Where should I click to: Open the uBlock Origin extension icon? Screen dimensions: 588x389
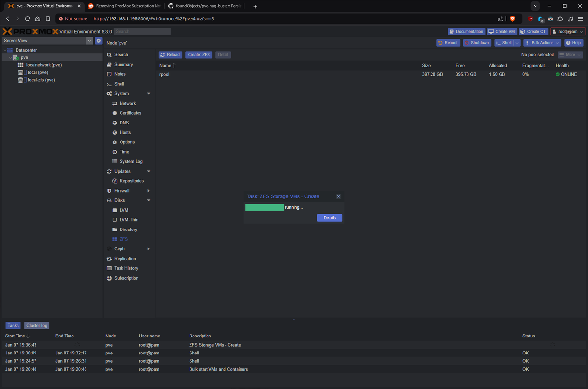click(x=530, y=18)
